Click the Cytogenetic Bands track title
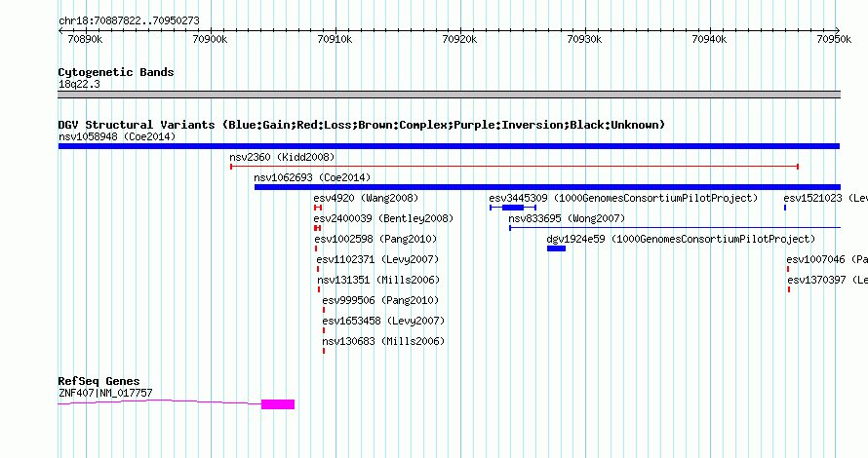Viewport: 868px width, 458px height. pos(116,72)
